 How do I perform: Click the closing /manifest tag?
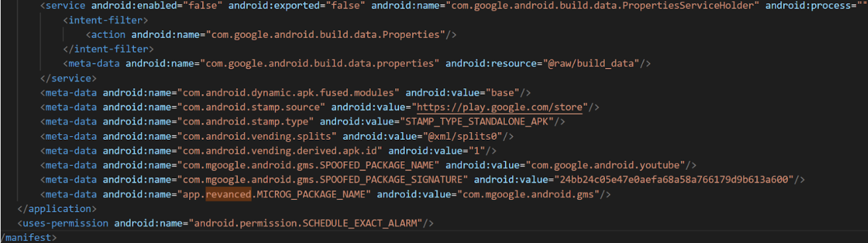tap(29, 238)
